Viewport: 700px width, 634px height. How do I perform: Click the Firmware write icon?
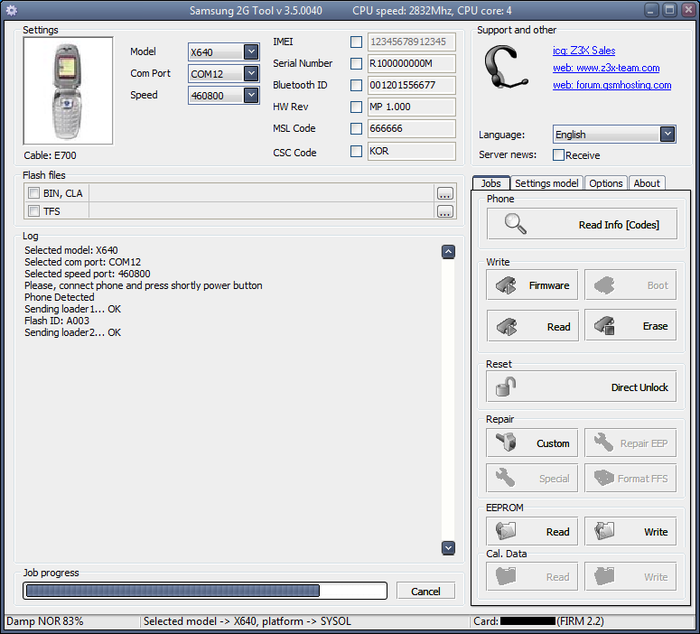tap(507, 285)
